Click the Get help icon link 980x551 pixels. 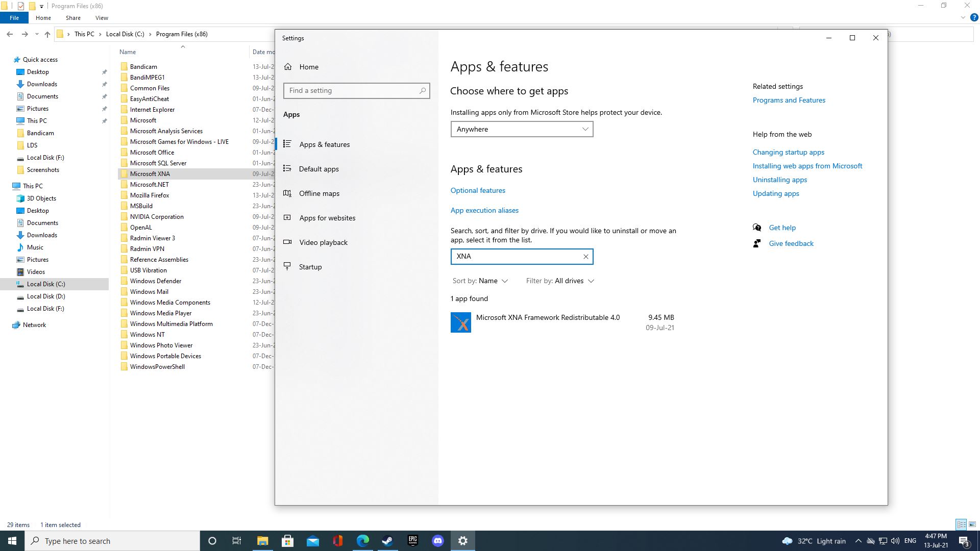pos(757,228)
